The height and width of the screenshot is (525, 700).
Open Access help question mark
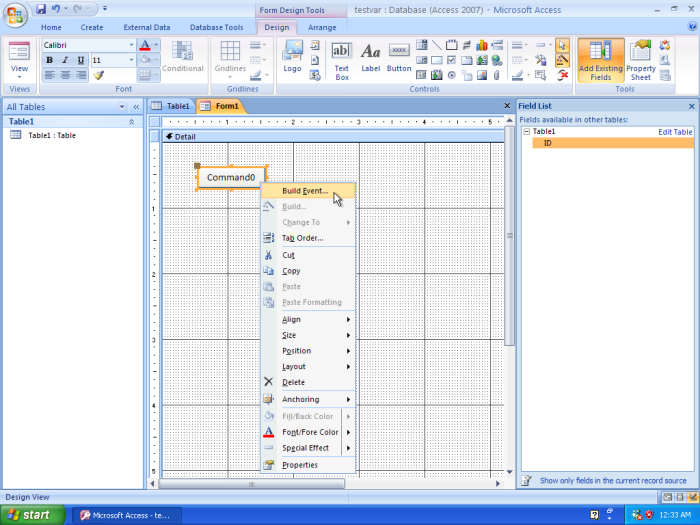coord(692,27)
